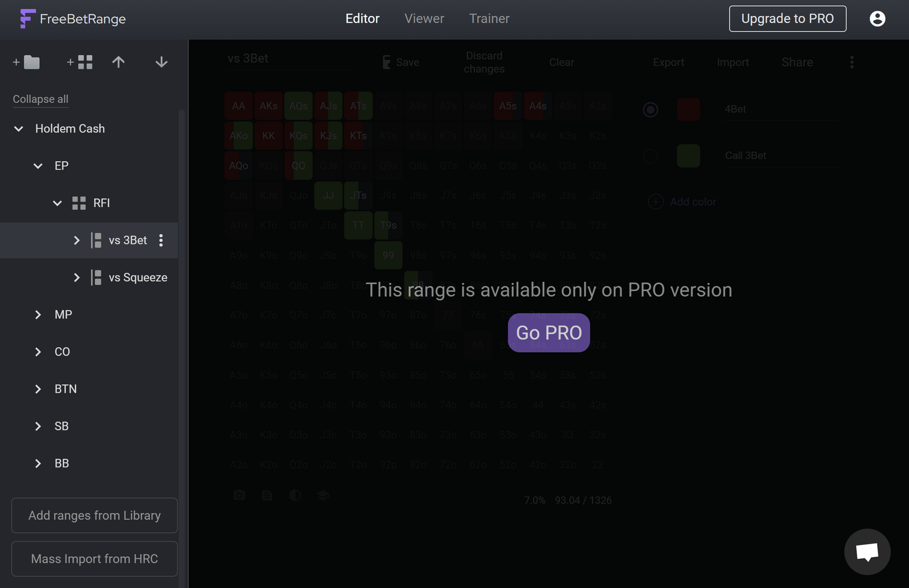Expand the BTN position folder
This screenshot has height=588, width=909.
click(38, 389)
